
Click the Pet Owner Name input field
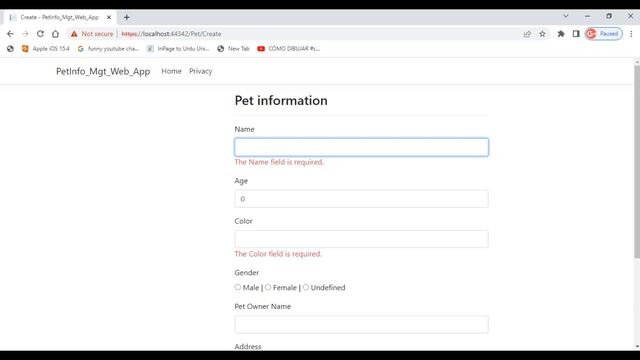click(x=361, y=324)
